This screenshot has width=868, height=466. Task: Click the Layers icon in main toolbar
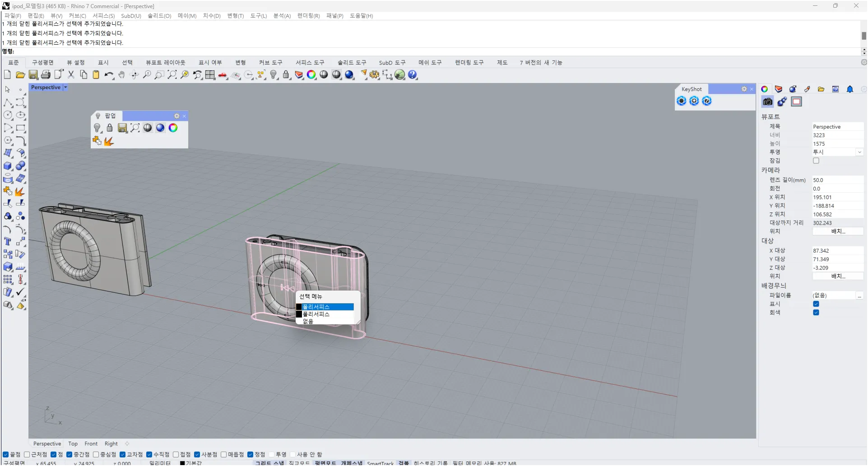click(x=299, y=75)
